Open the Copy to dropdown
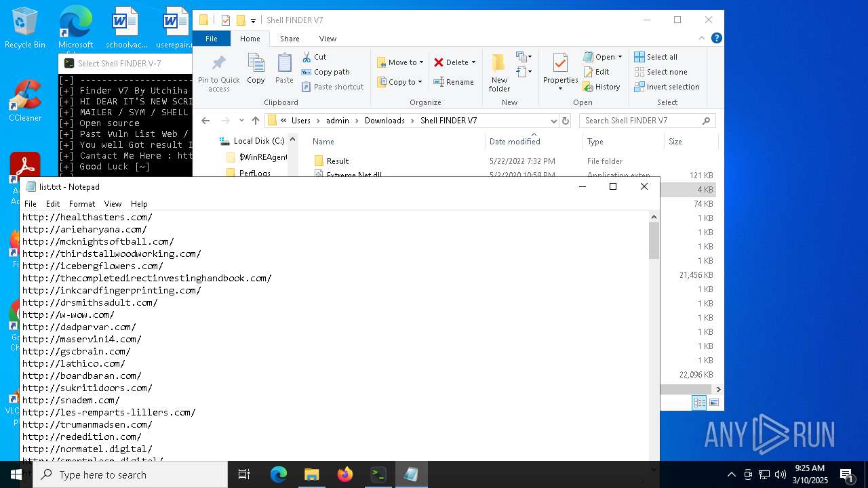 400,82
